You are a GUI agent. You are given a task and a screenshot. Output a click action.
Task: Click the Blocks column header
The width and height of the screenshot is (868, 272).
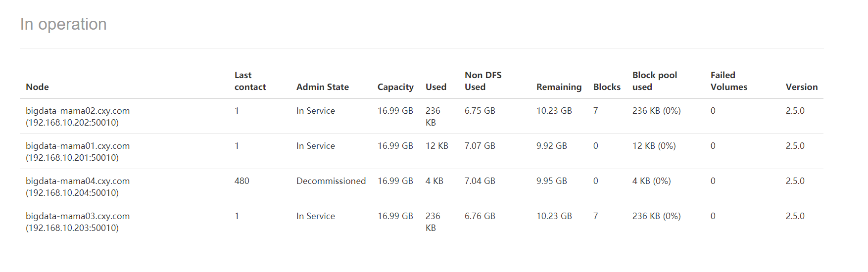[x=607, y=87]
